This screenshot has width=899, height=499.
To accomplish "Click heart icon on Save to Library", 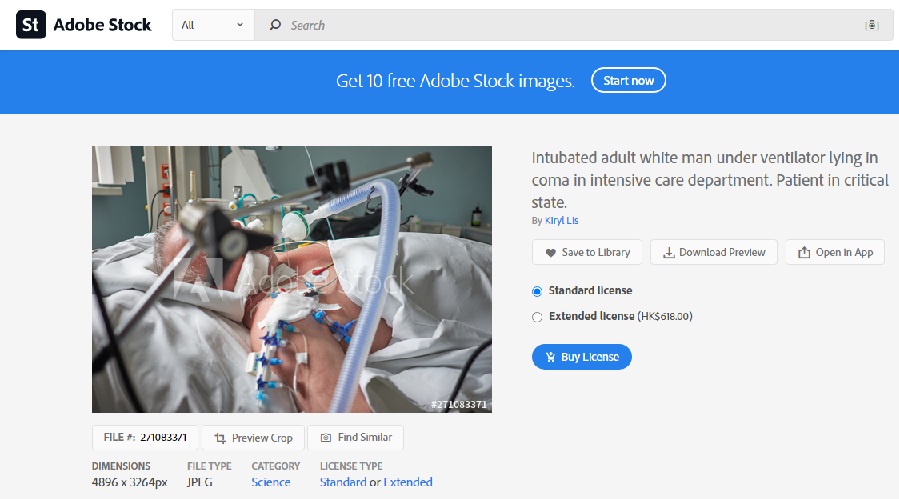I will point(550,253).
